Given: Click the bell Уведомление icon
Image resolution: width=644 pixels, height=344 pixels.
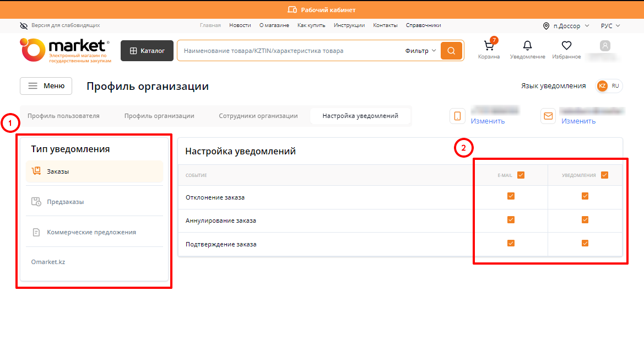Looking at the screenshot, I should (527, 46).
